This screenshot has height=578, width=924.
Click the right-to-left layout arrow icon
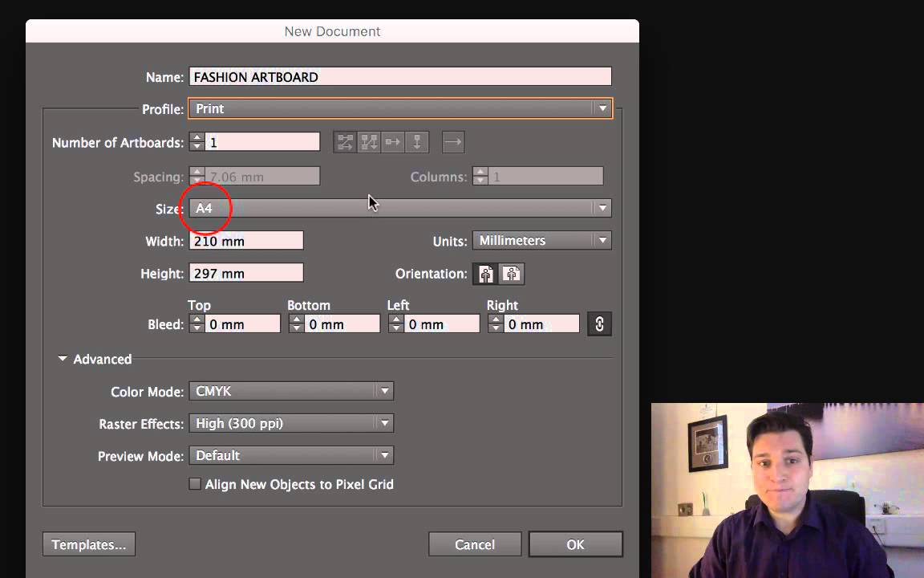tap(453, 142)
